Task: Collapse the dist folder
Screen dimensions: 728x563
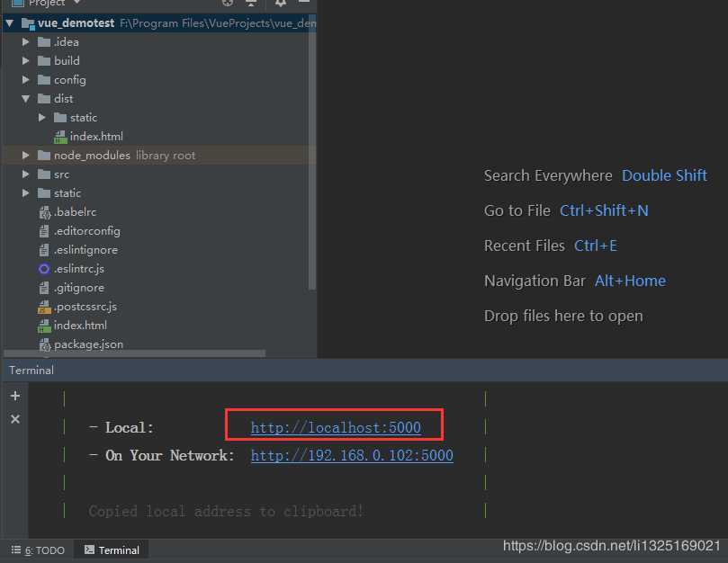Action: (x=26, y=99)
